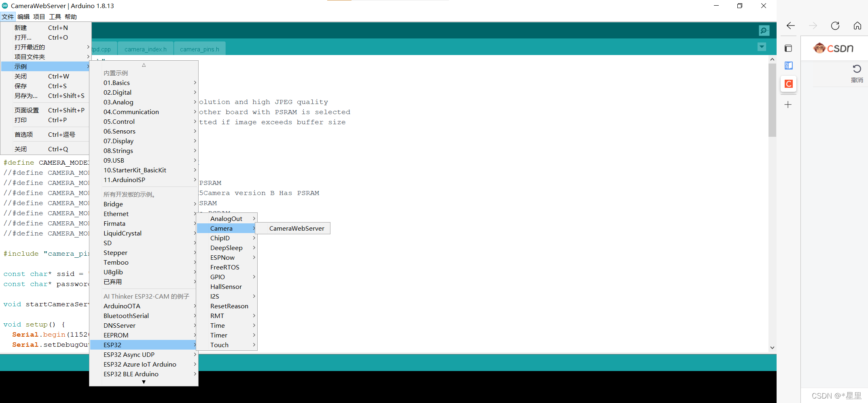Open BluetoothSerial examples entry

click(144, 316)
